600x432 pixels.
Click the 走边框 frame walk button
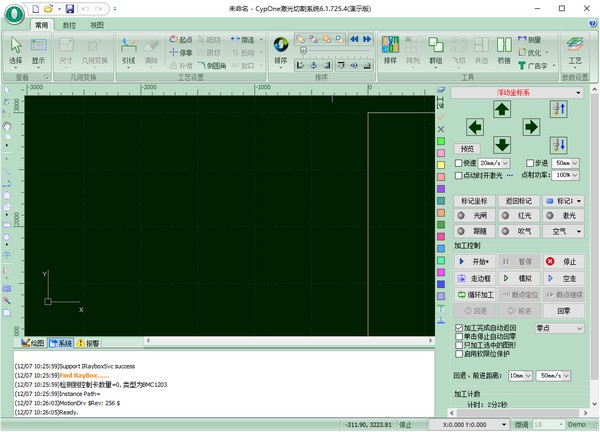(x=475, y=278)
